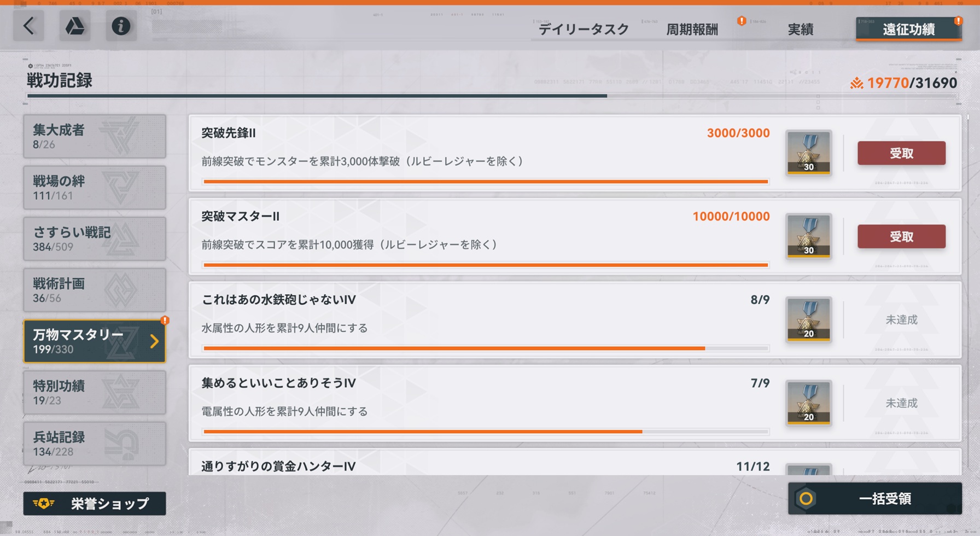Select the 20 medal icon for これはあの水鉄砲じゃないIV
The width and height of the screenshot is (980, 536).
pos(808,319)
